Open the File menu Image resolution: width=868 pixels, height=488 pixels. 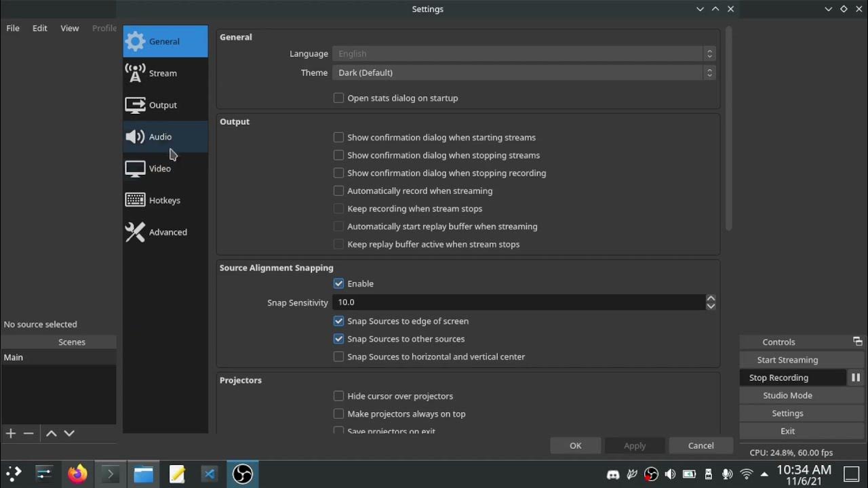tap(13, 28)
